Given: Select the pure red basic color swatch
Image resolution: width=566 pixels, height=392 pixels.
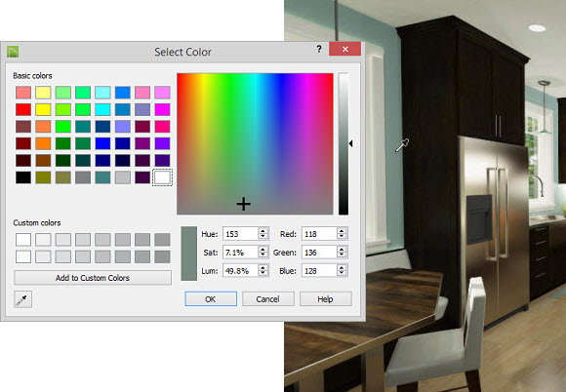Looking at the screenshot, I should click(23, 109).
